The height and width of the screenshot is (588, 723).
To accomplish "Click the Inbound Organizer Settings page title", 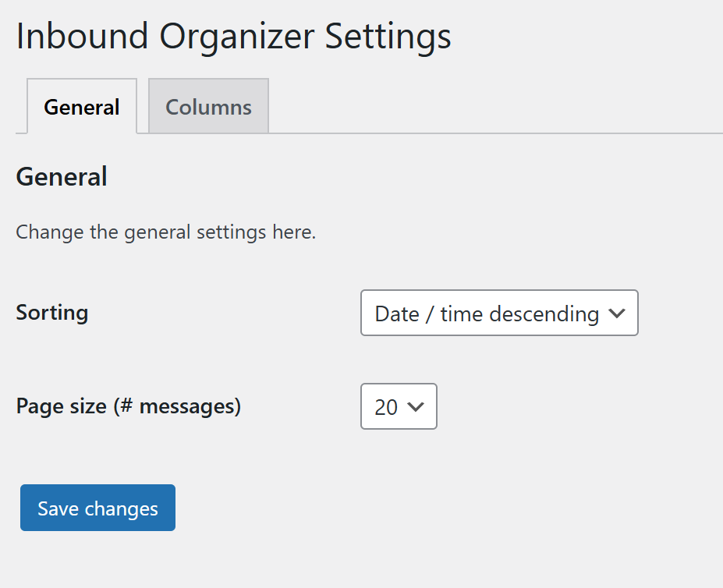I will [x=234, y=36].
